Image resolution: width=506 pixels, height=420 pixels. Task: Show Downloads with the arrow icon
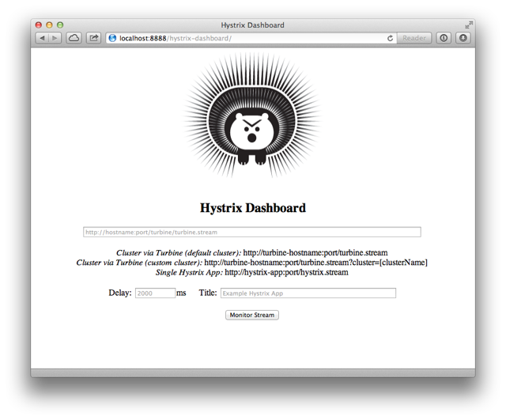point(463,38)
